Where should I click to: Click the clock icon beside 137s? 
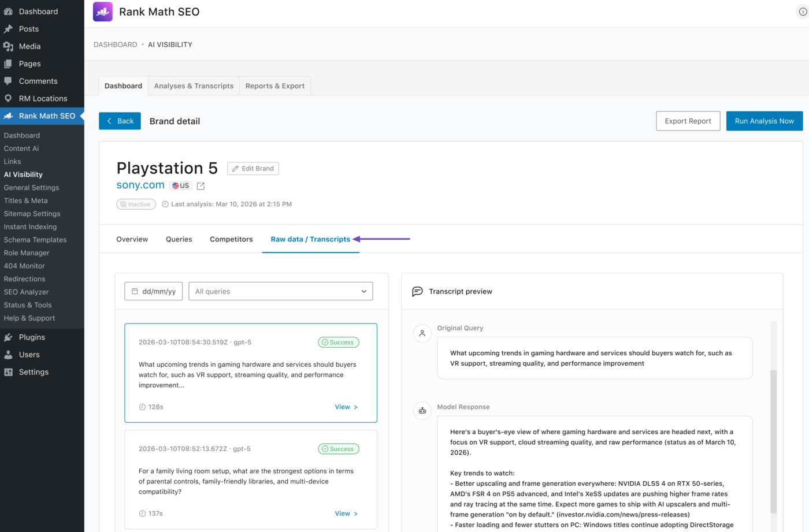(x=142, y=514)
